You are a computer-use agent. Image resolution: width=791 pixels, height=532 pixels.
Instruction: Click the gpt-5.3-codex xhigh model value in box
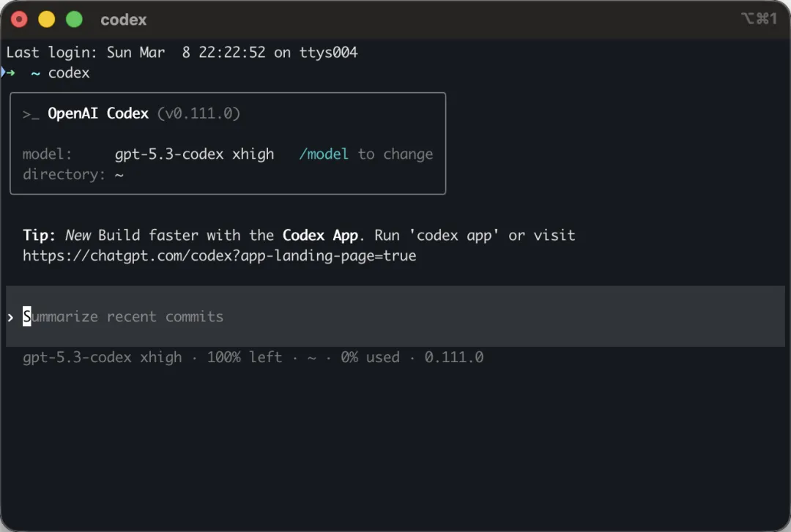tap(194, 154)
